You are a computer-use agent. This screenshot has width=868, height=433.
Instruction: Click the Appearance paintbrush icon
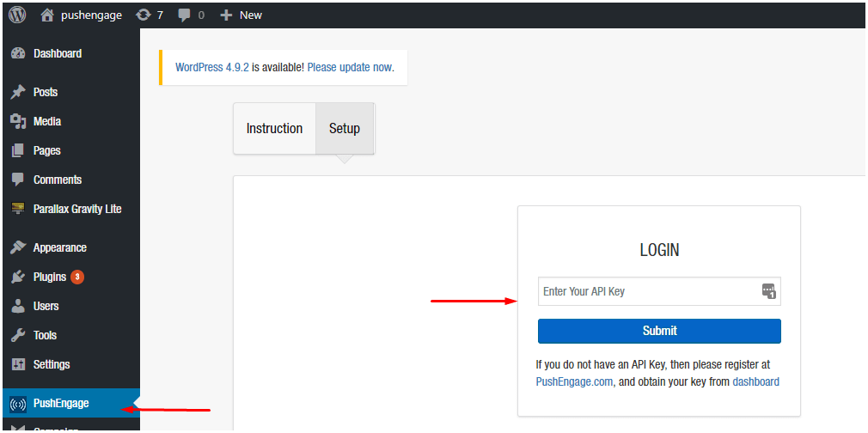(x=18, y=247)
